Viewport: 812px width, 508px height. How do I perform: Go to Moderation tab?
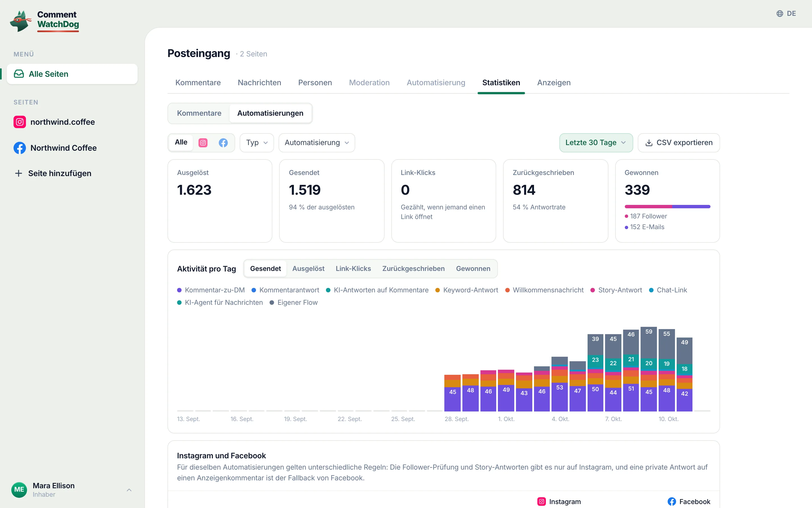369,83
